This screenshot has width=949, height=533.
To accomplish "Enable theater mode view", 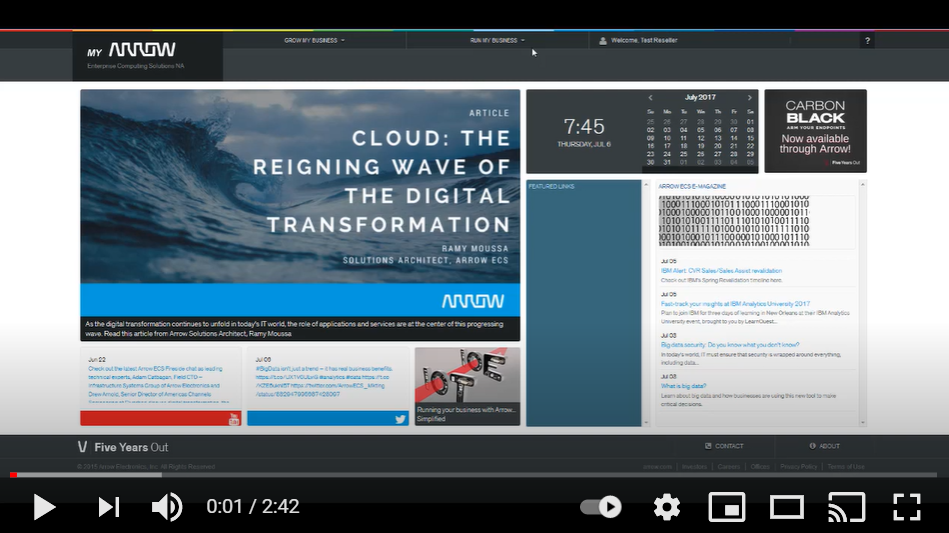I will 787,507.
